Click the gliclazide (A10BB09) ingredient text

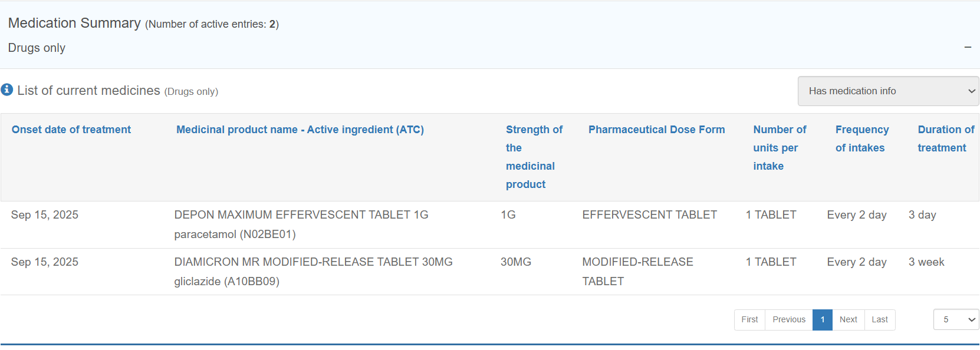coord(226,282)
